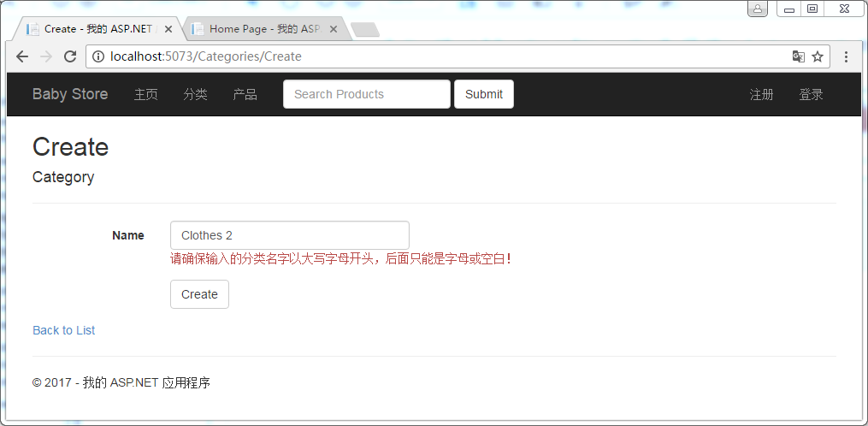The height and width of the screenshot is (426, 868).
Task: Click the browser forward arrow
Action: point(46,56)
